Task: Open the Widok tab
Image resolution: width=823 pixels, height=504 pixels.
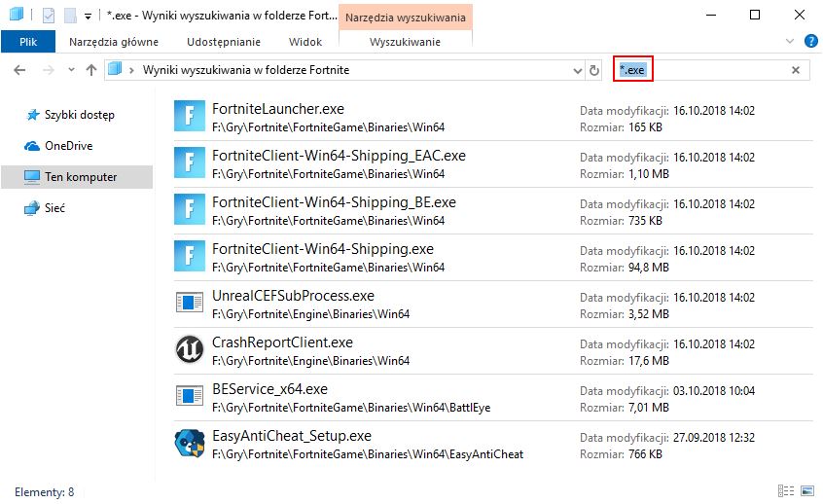Action: click(304, 42)
